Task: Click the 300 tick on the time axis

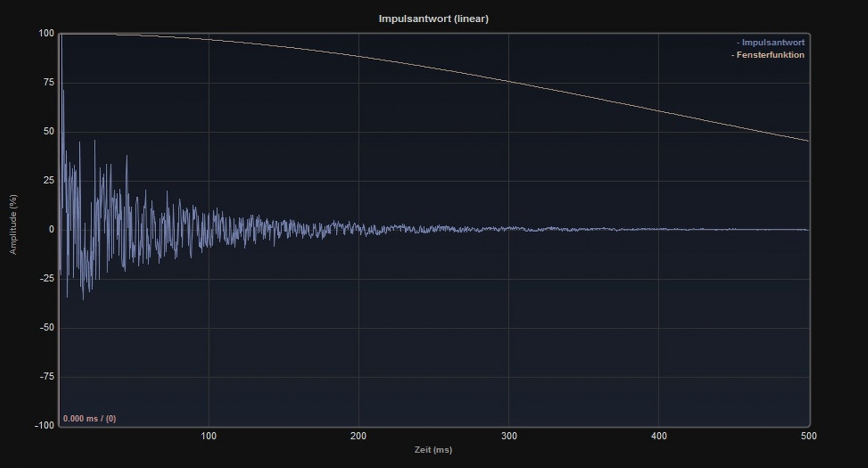Action: [508, 436]
